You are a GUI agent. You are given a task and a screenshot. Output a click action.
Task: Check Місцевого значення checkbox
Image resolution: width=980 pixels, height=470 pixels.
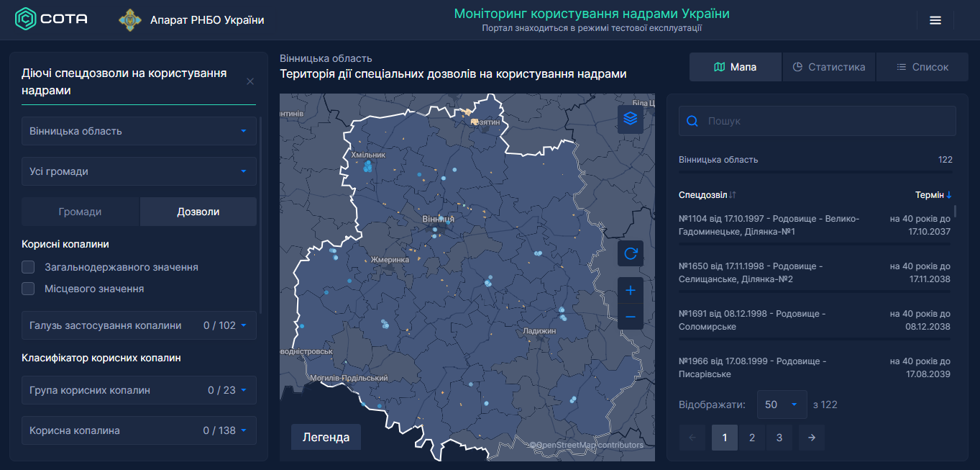(x=29, y=289)
